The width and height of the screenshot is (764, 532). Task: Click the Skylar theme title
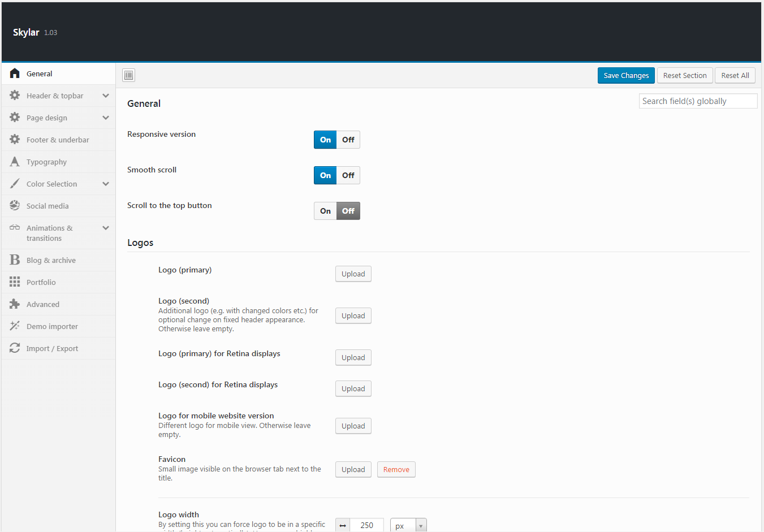26,32
